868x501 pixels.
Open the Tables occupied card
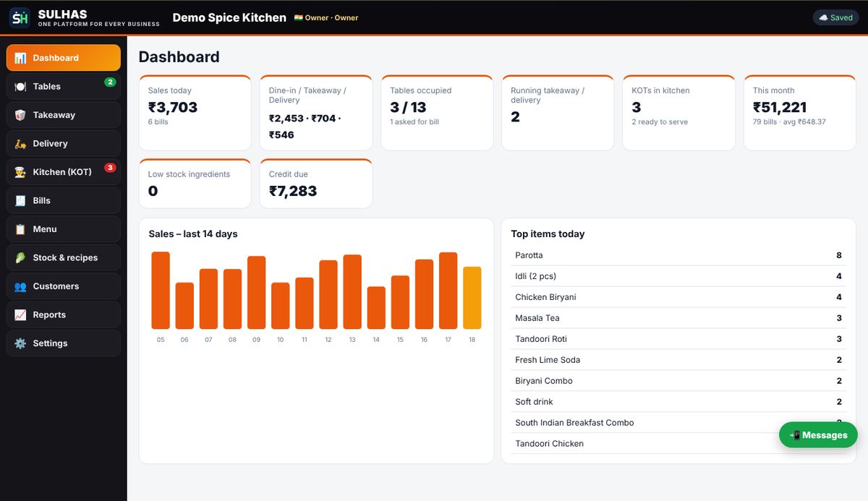437,113
